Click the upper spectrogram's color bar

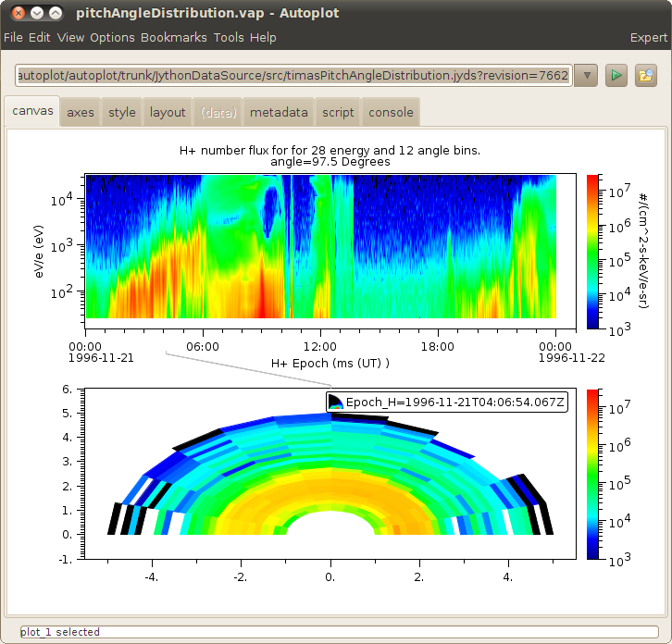593,252
